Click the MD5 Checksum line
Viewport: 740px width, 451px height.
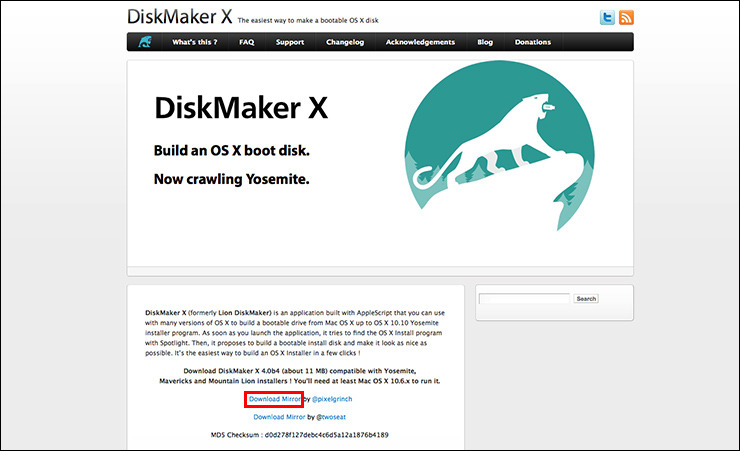tap(299, 435)
